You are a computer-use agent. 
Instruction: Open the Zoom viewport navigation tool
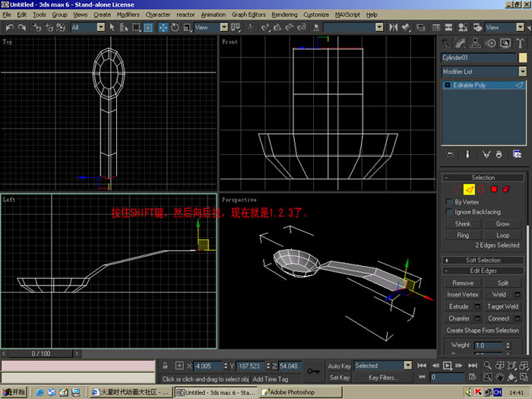pyautogui.click(x=488, y=366)
